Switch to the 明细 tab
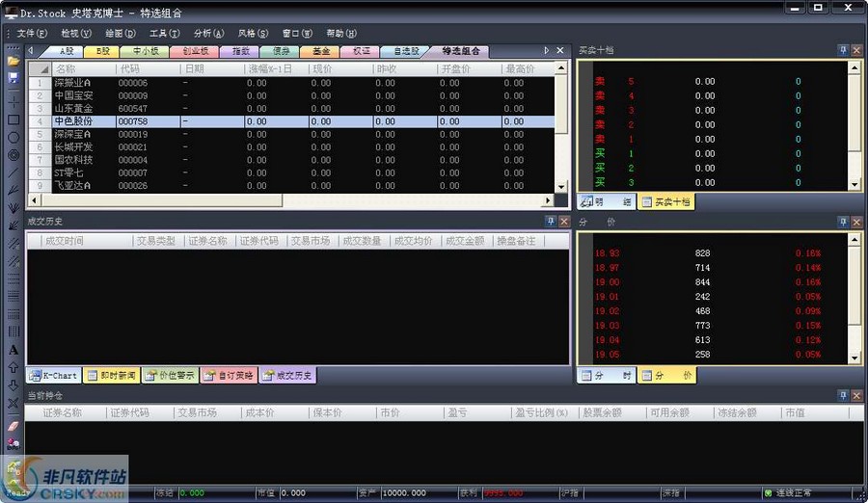The height and width of the screenshot is (503, 868). tap(607, 202)
